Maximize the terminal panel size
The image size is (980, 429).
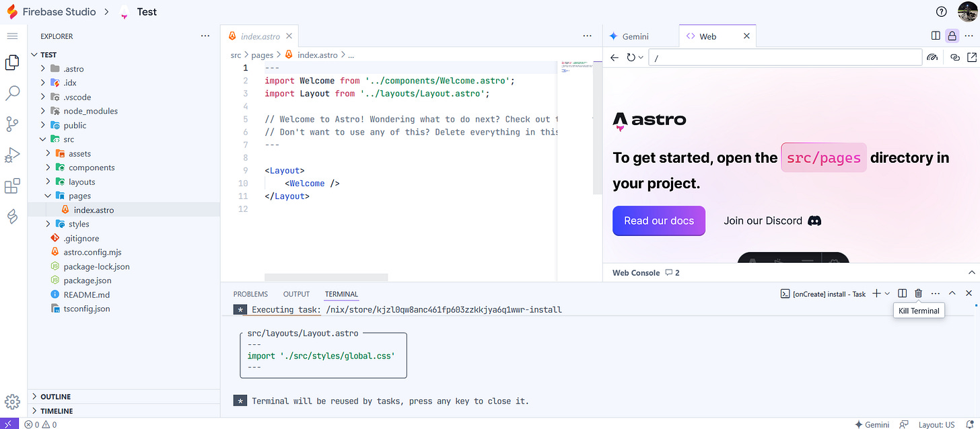click(x=952, y=294)
